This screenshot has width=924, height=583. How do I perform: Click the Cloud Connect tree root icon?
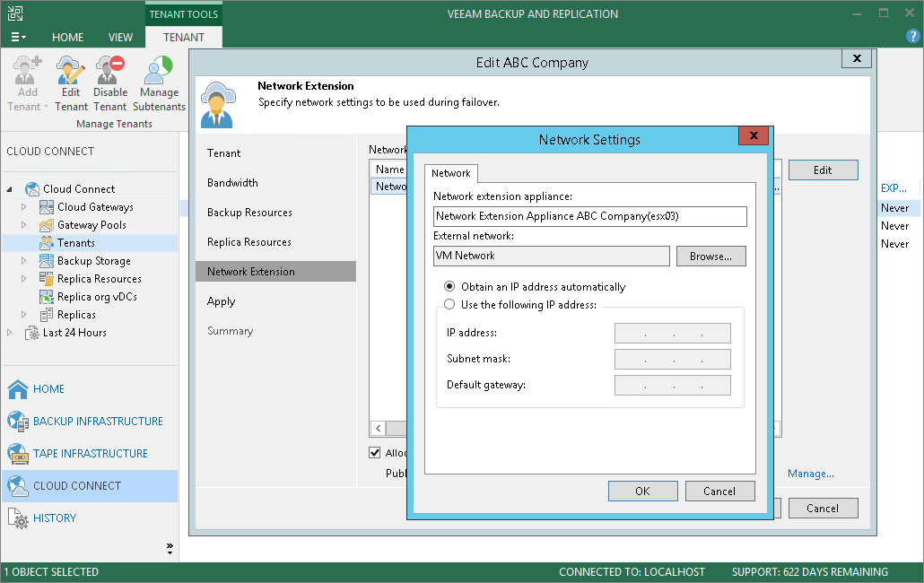[32, 189]
